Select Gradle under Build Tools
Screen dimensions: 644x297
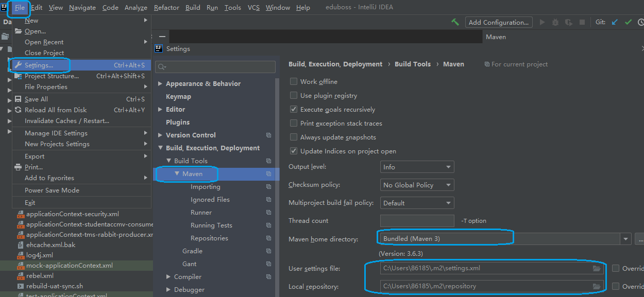click(192, 251)
